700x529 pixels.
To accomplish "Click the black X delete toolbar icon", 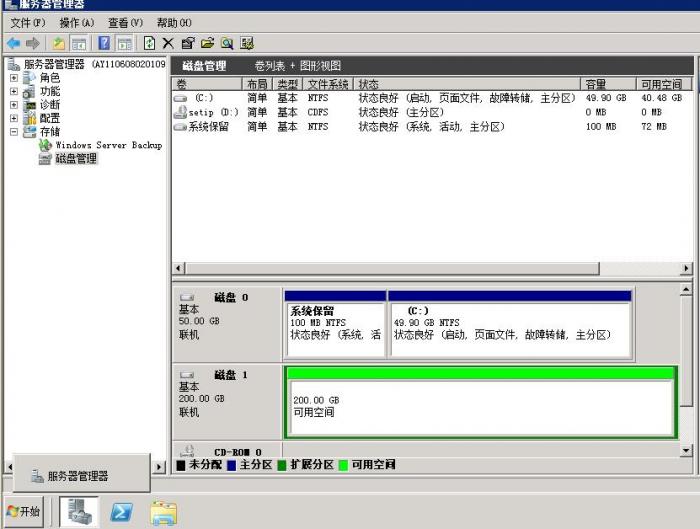I will tap(168, 43).
